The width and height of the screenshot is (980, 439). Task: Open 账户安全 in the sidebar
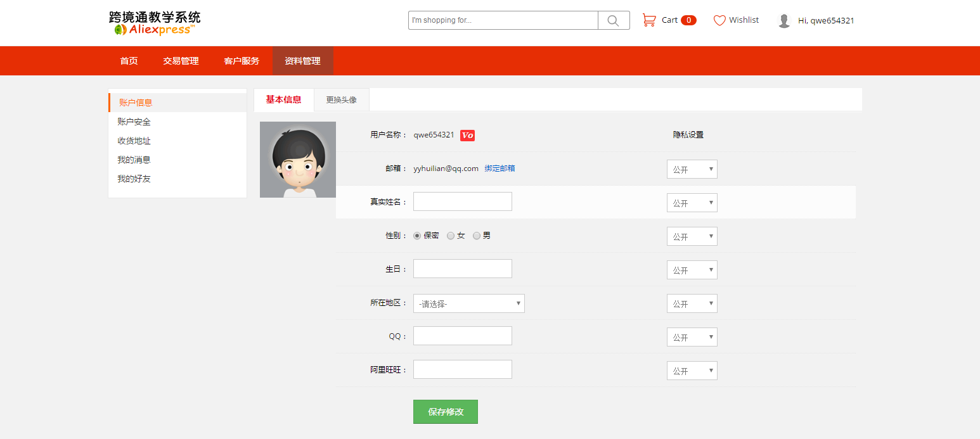(x=134, y=122)
